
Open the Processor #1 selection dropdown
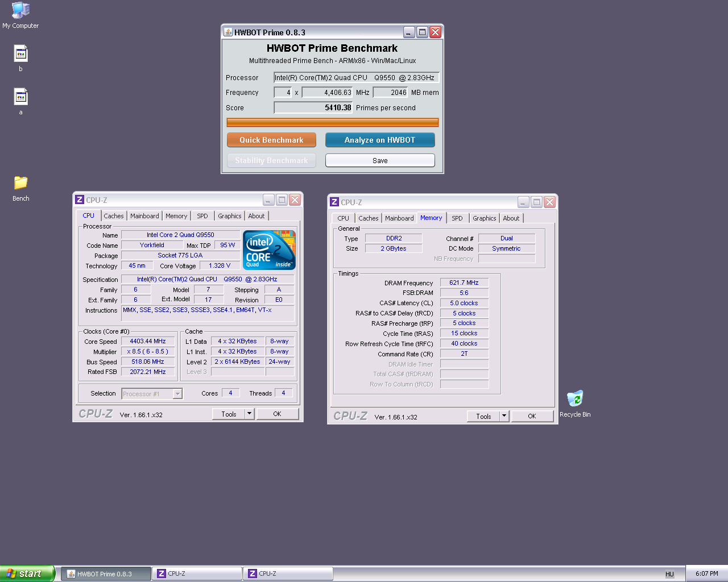pyautogui.click(x=152, y=394)
